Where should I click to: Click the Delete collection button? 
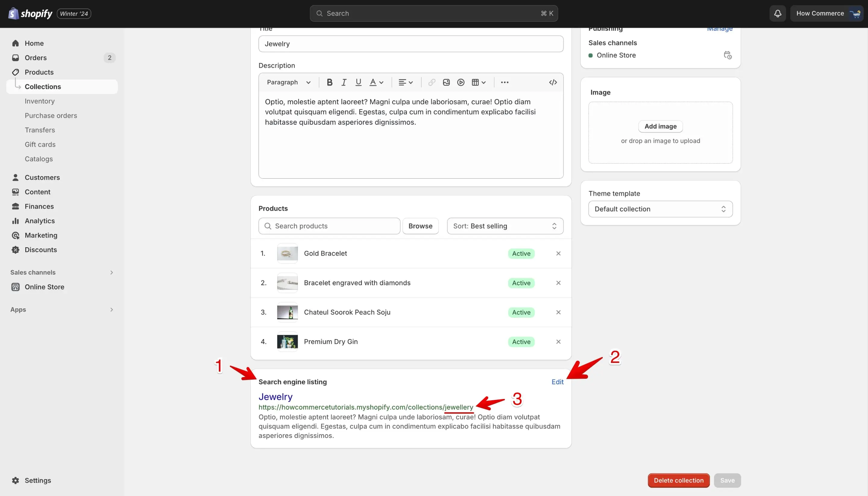click(678, 480)
